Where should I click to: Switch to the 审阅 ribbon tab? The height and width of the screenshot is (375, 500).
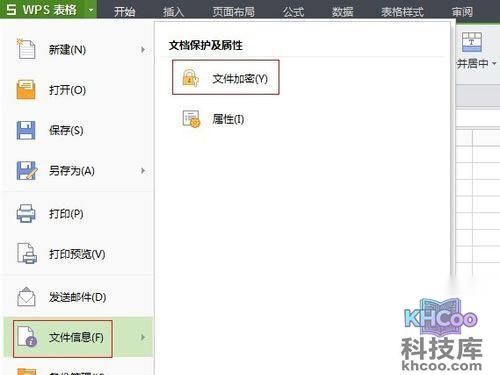click(x=462, y=12)
